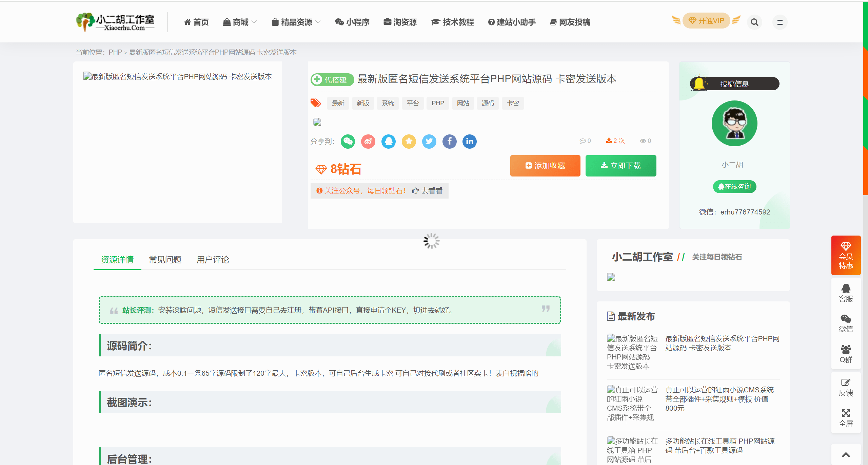The width and height of the screenshot is (868, 465).
Task: Share to QQ icon
Action: (389, 141)
